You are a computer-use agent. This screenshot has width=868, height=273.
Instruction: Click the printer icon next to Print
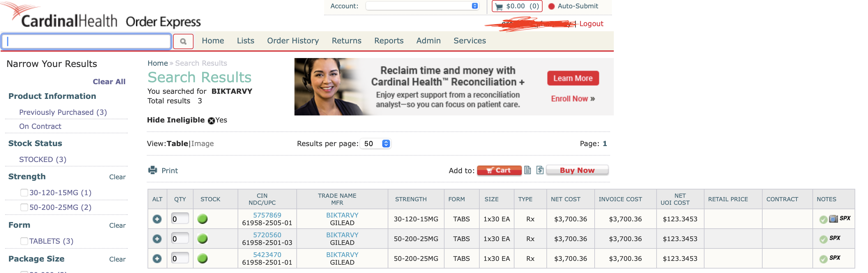[153, 170]
